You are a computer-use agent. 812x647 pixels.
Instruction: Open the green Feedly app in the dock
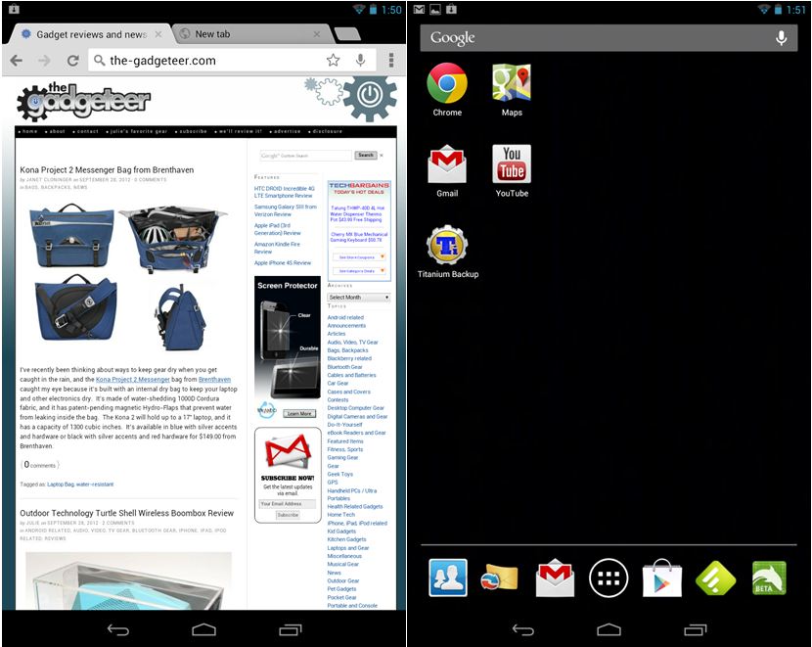point(716,578)
